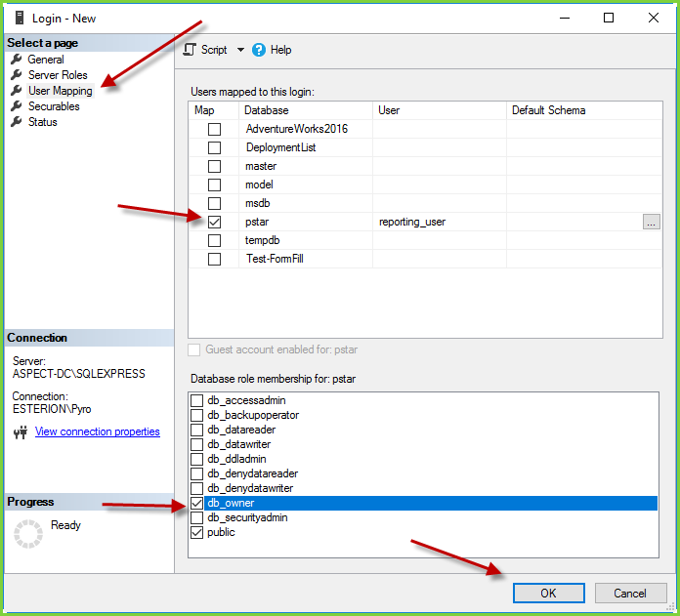
Task: Select the Test-FormFill database name
Action: coord(275,259)
